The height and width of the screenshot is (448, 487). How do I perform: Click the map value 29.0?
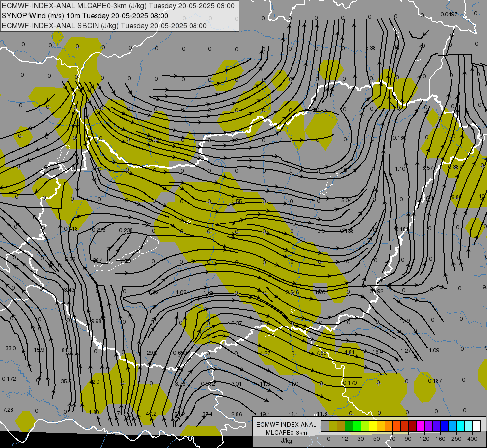click(152, 353)
